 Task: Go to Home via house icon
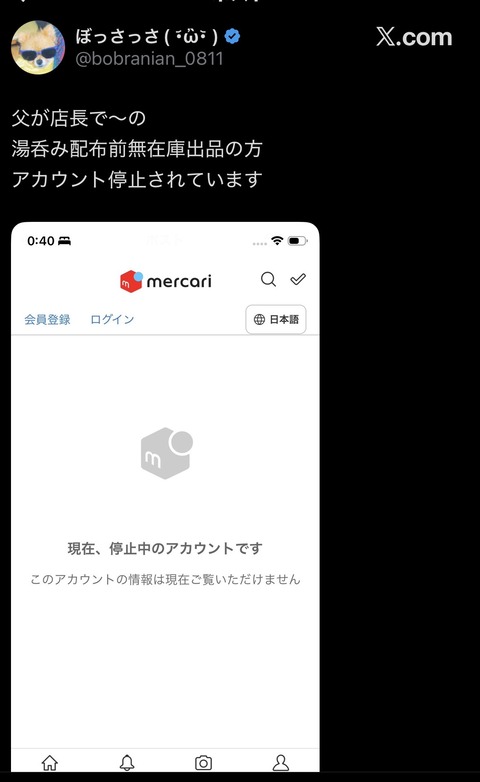49,763
